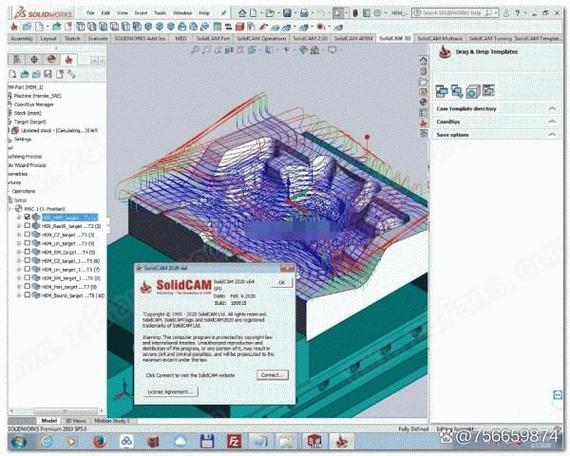570x456 pixels.
Task: Click OK in the SolidCAM about dialog
Action: 281,283
